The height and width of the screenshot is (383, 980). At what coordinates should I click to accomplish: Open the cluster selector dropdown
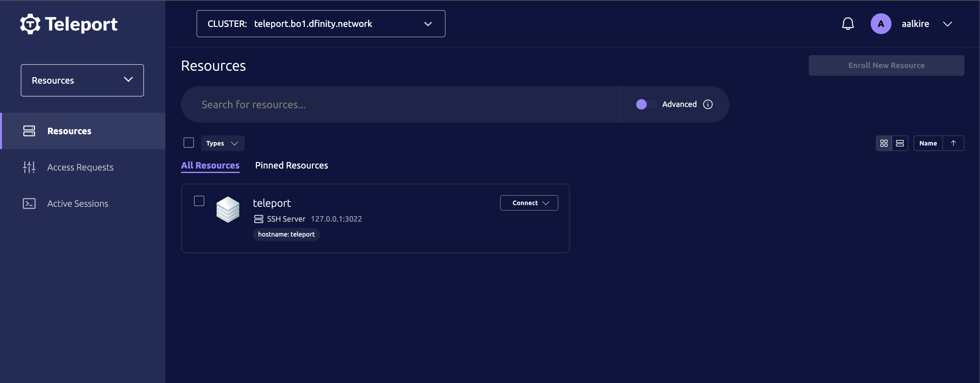pyautogui.click(x=321, y=24)
